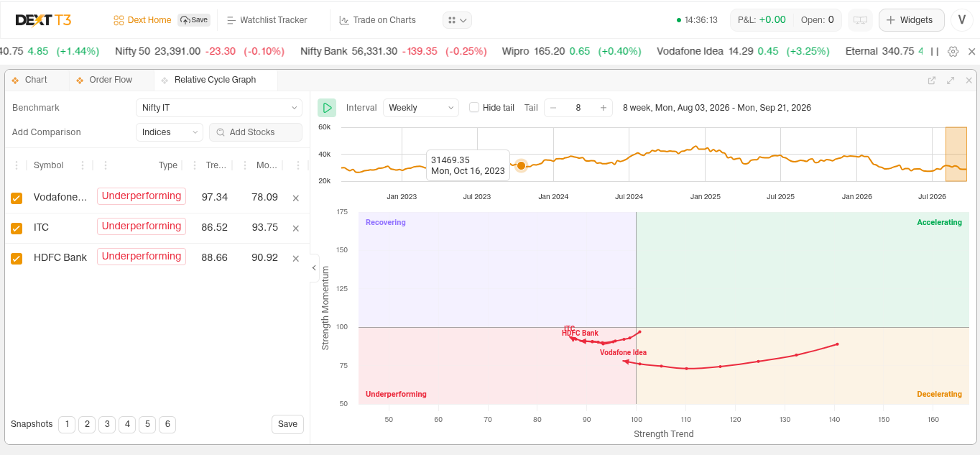Remove HDFC Bank from the comparison list
The image size is (980, 455).
[x=295, y=258]
